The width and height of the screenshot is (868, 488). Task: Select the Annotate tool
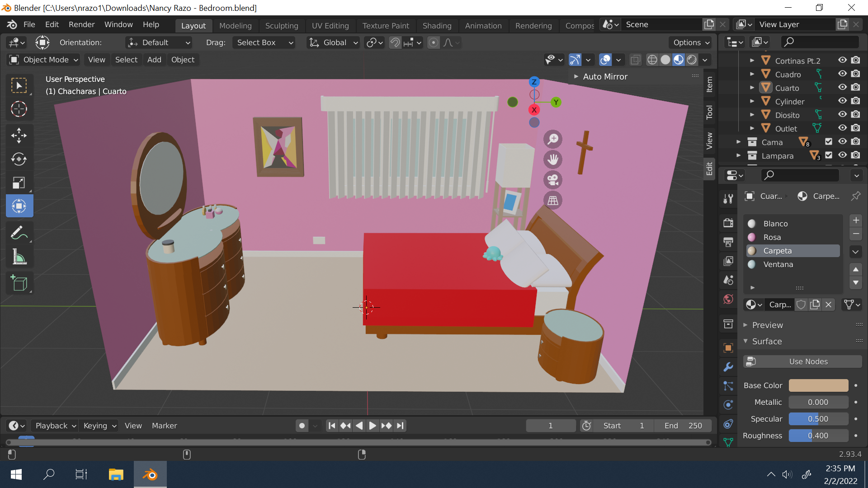[x=19, y=233]
